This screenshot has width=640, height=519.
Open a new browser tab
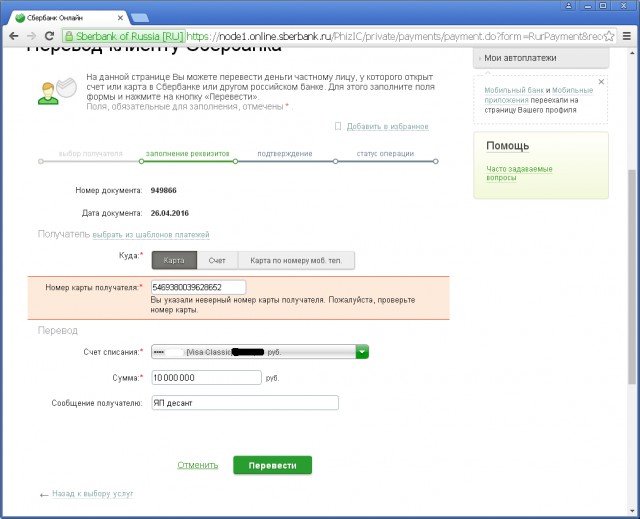click(140, 18)
